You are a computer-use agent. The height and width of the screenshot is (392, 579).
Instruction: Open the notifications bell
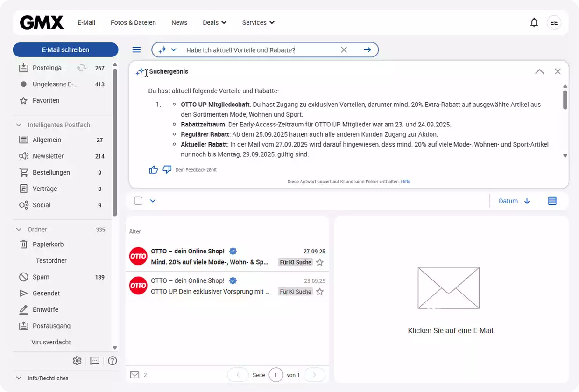534,22
